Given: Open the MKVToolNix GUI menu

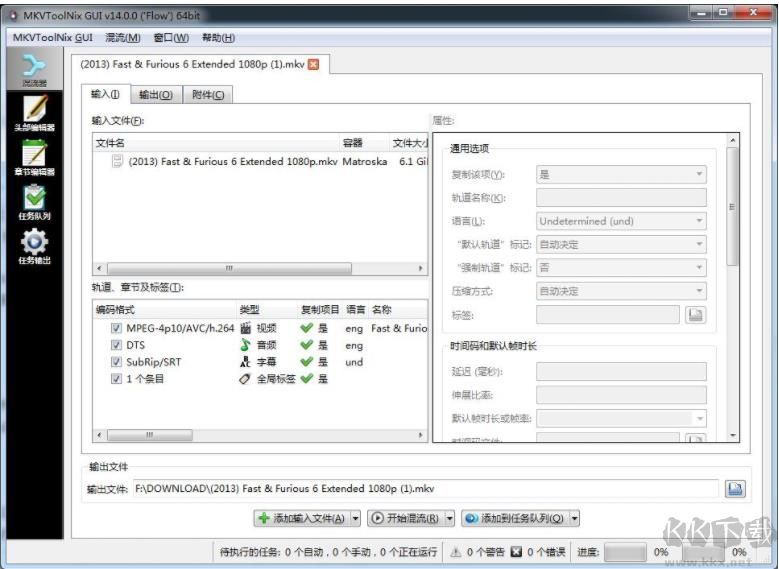Looking at the screenshot, I should (x=53, y=37).
